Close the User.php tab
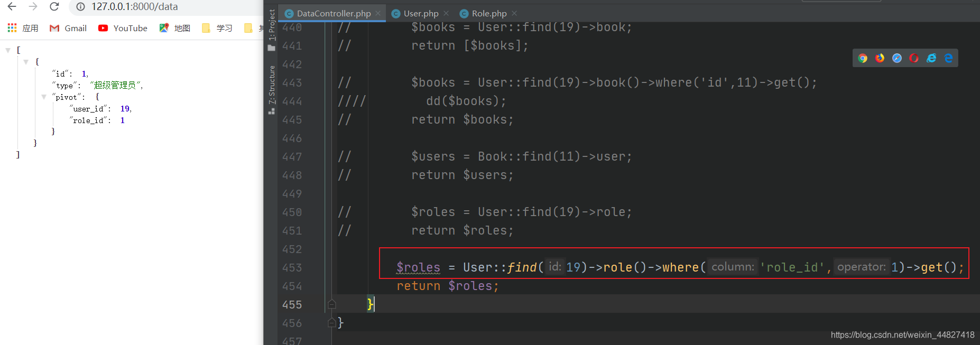The width and height of the screenshot is (980, 345). click(446, 13)
